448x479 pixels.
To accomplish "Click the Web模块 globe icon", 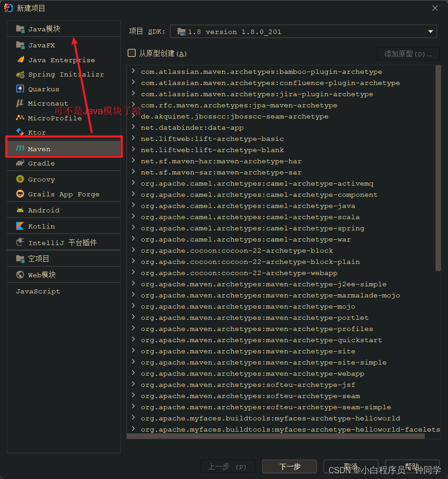I will 20,275.
